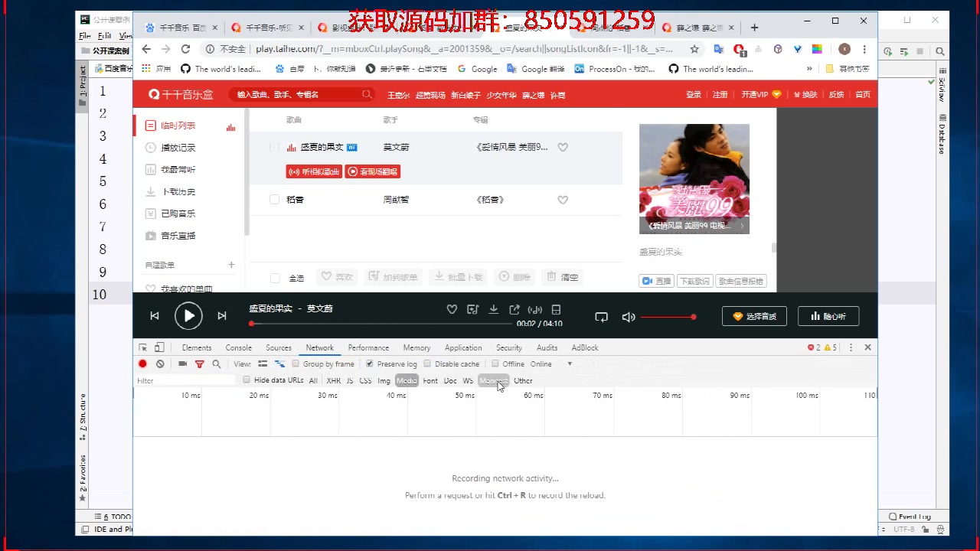
Task: Start recording network activity with record icon
Action: coord(142,364)
